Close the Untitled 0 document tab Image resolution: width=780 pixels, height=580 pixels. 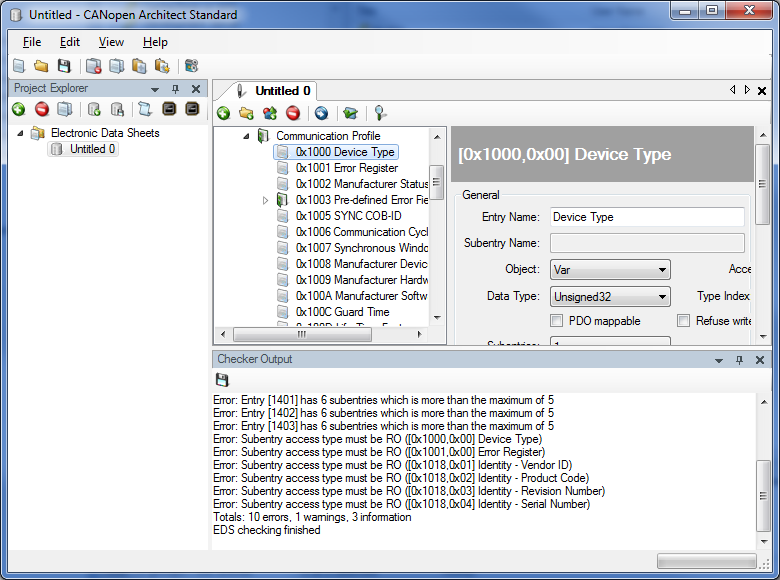(762, 91)
